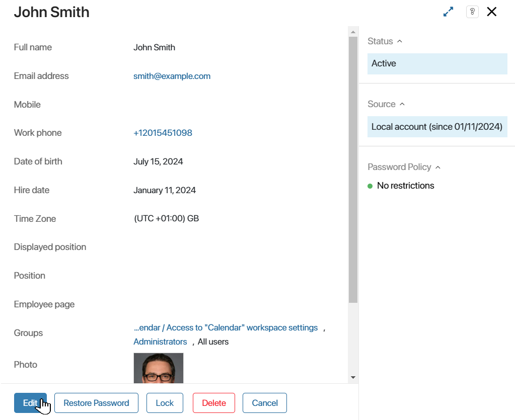This screenshot has width=515, height=420.
Task: Click the vertical scrollbar thumb
Action: click(353, 170)
